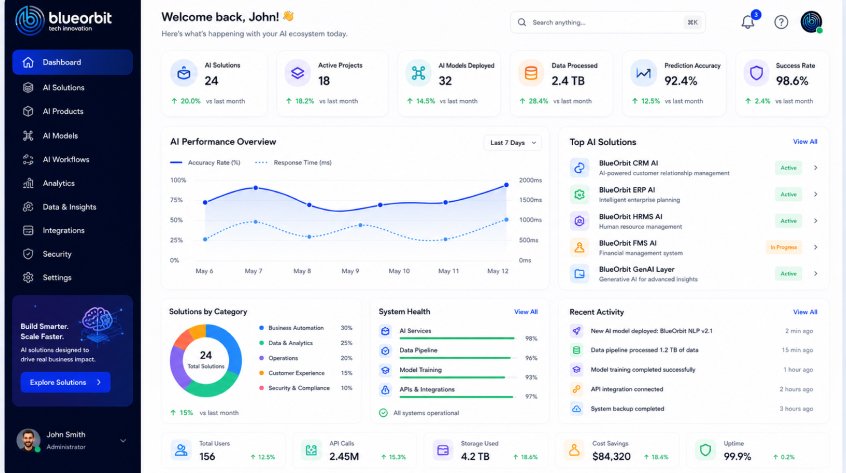Click the AI Services health icon
The height and width of the screenshot is (473, 846).
pyautogui.click(x=385, y=331)
